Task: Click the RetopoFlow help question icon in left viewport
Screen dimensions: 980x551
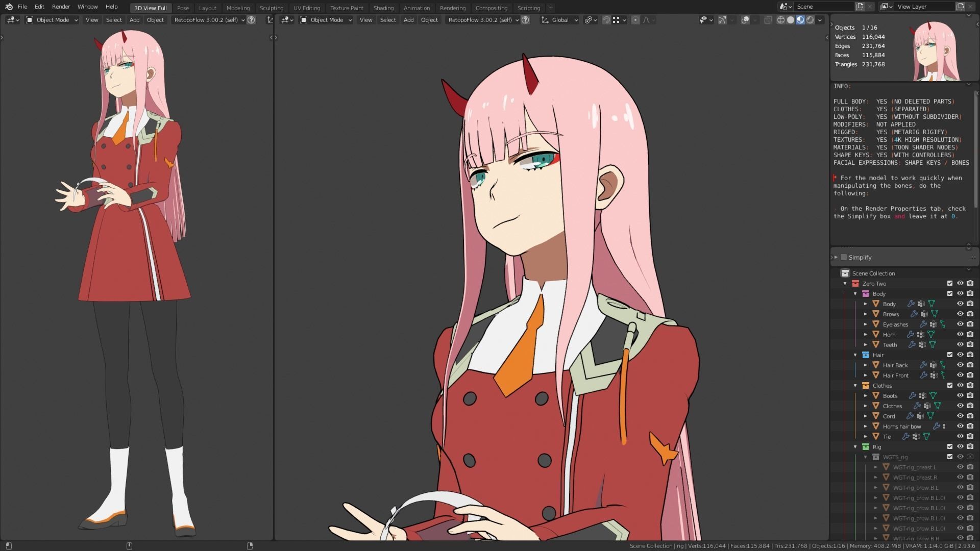Action: 251,20
